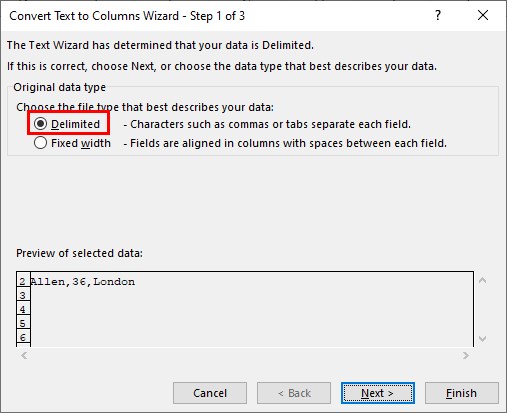Image resolution: width=507 pixels, height=413 pixels.
Task: Click the preview's left scroll arrow
Action: 24,355
